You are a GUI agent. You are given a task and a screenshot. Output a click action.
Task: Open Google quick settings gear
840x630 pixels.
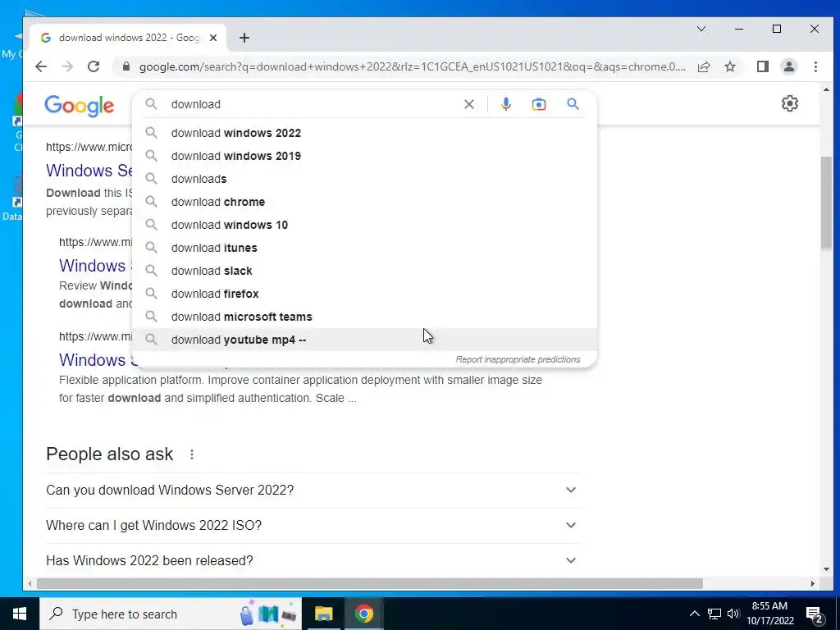point(790,103)
